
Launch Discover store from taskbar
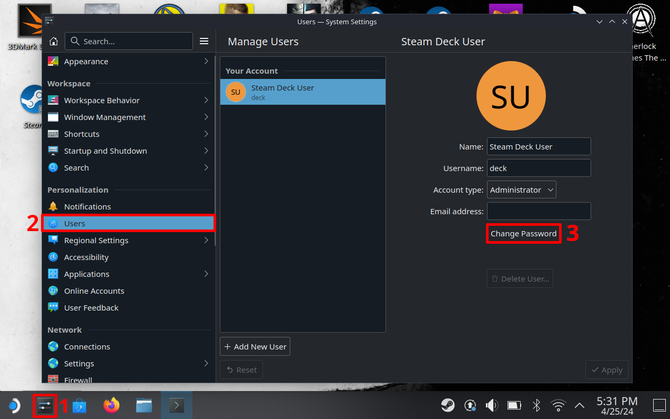tap(79, 406)
